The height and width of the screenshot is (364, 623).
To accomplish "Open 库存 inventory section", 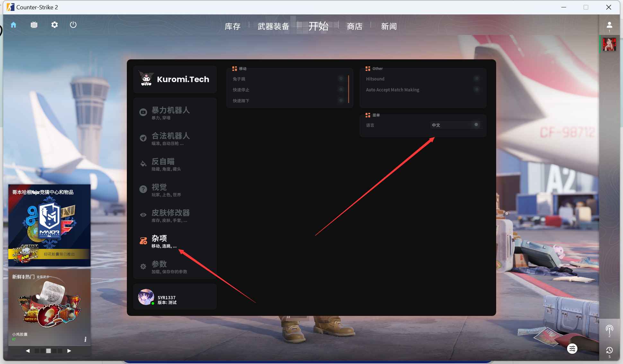I will [x=233, y=26].
